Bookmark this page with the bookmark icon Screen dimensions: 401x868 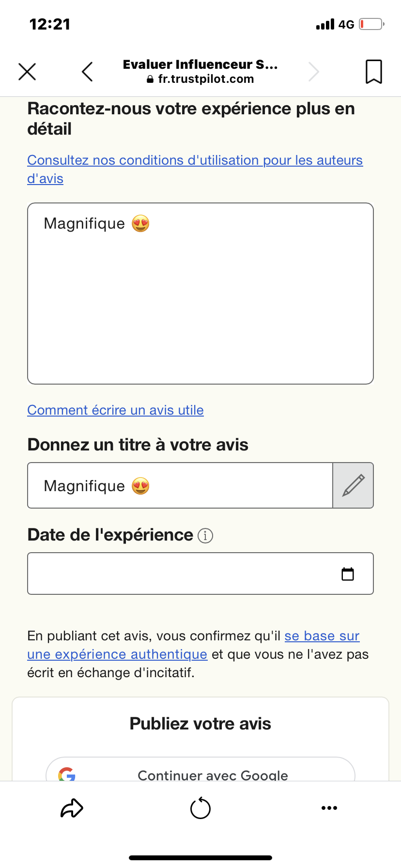[373, 72]
